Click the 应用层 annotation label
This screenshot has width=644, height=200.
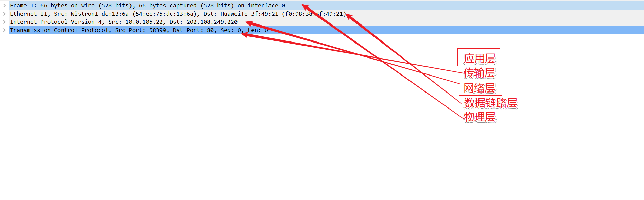[x=480, y=59]
